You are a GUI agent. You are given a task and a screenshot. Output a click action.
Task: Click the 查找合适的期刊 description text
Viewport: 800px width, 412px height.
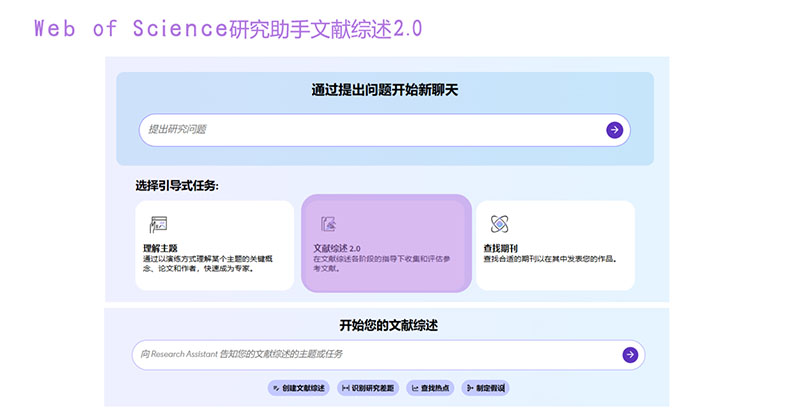pos(550,259)
